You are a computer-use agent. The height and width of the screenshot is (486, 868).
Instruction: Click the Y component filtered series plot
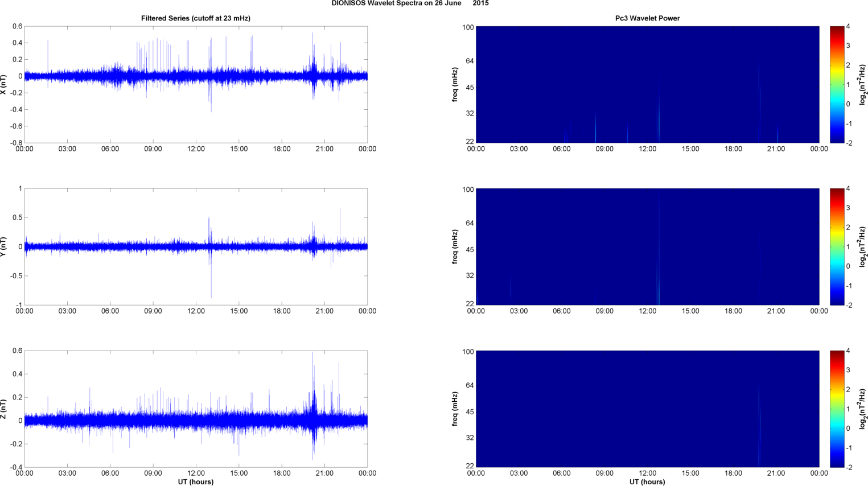(196, 247)
